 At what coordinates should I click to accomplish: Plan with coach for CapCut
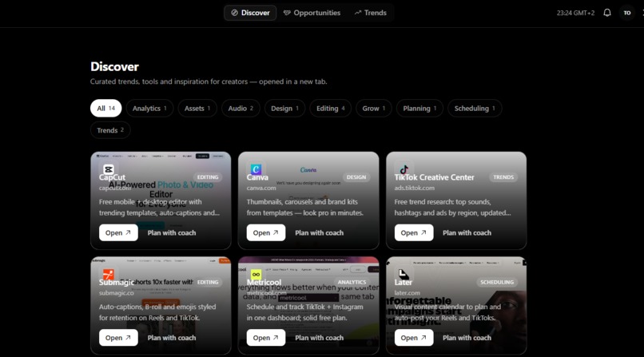pos(172,232)
